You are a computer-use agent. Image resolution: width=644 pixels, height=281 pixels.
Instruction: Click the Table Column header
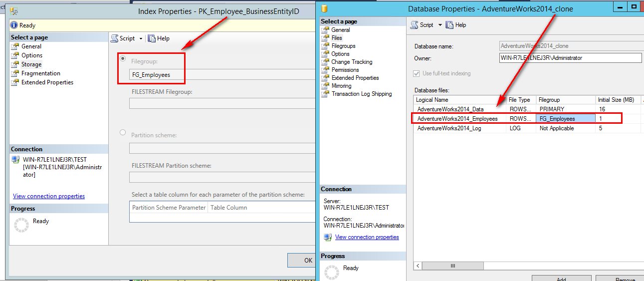coord(262,208)
